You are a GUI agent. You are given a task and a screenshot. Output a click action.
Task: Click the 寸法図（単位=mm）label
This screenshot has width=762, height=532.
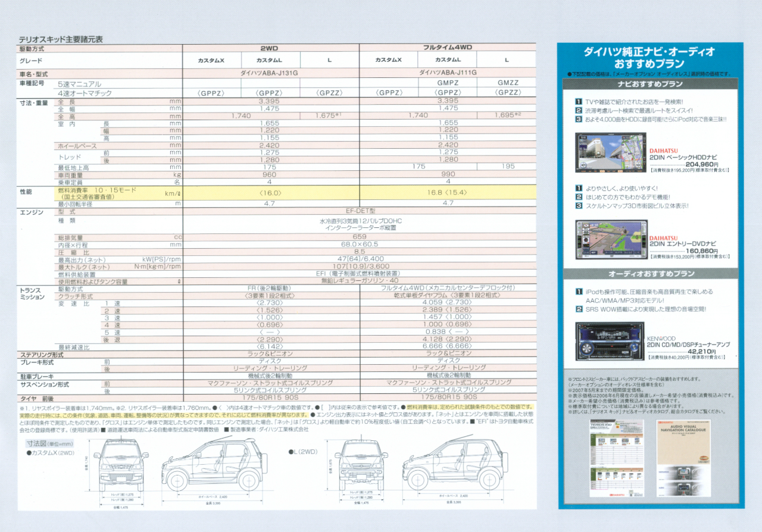click(50, 443)
